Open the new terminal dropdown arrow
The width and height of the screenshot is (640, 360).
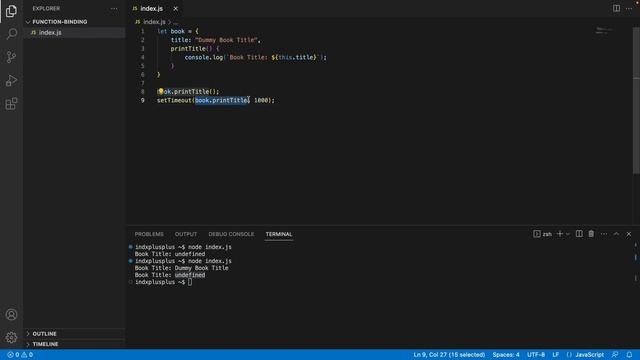tap(568, 234)
